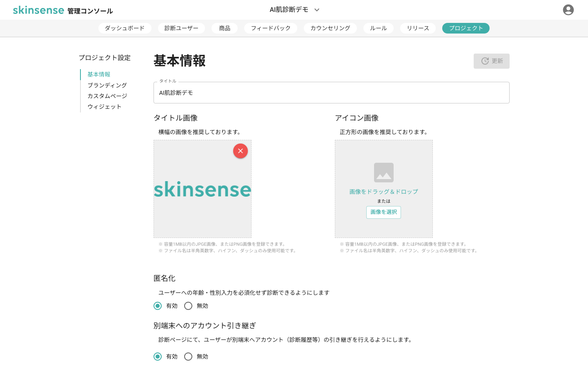Click the image placeholder icon in アイコン画像
Viewport: 588px width, 368px height.
(384, 173)
